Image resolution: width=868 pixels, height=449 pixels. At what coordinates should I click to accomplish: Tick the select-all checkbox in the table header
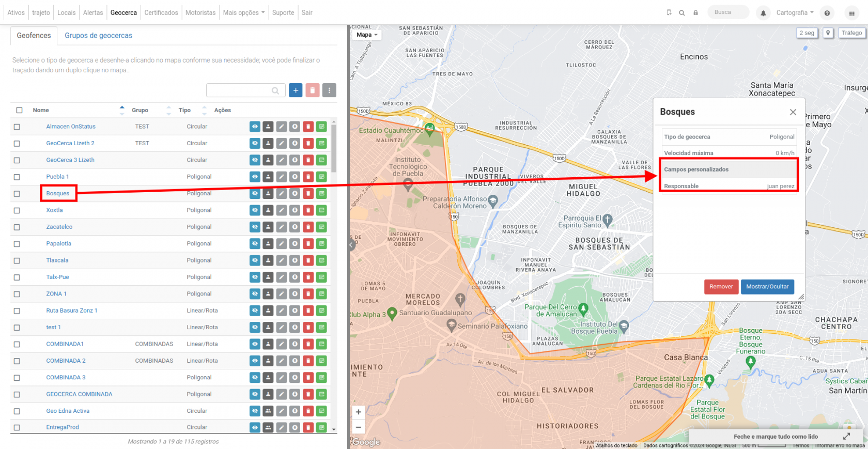coord(20,110)
